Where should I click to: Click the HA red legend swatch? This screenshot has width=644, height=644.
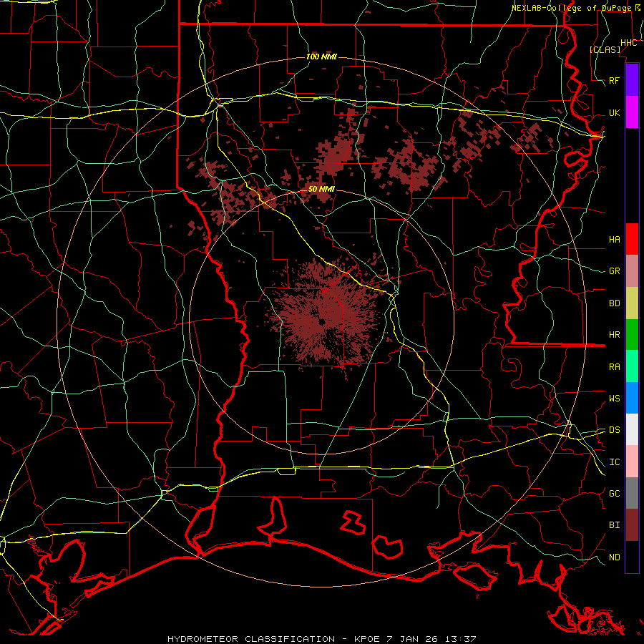coord(632,239)
